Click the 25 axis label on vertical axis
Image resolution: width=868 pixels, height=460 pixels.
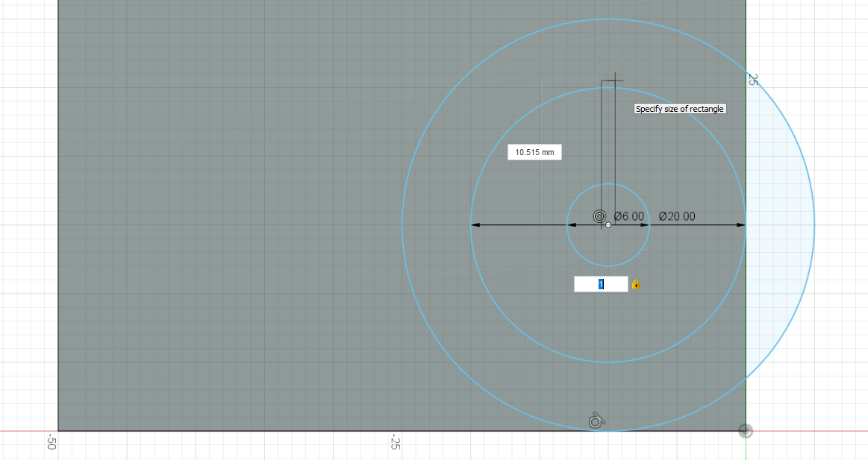[752, 80]
